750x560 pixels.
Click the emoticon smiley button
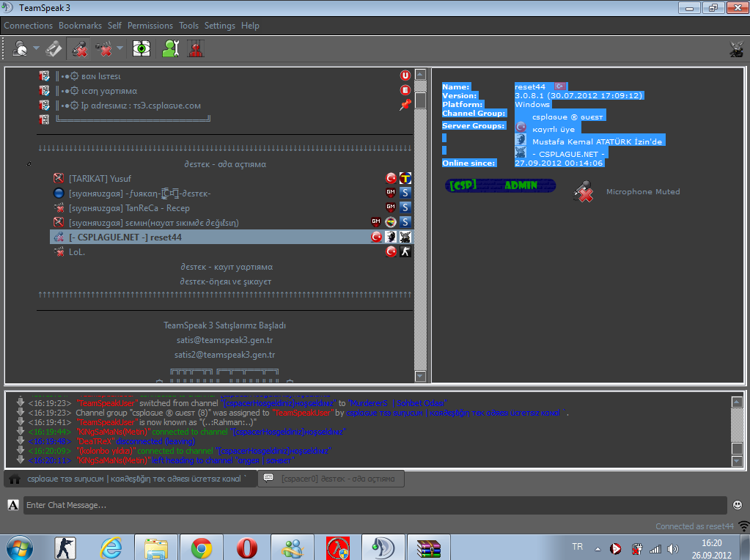[737, 505]
